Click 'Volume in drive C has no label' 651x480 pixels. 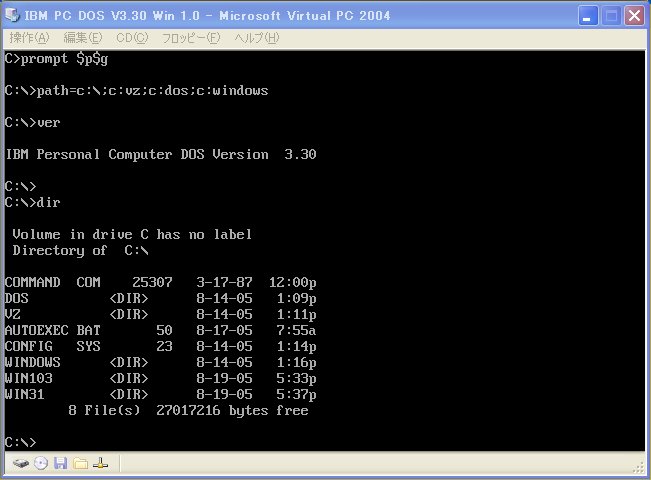point(132,235)
